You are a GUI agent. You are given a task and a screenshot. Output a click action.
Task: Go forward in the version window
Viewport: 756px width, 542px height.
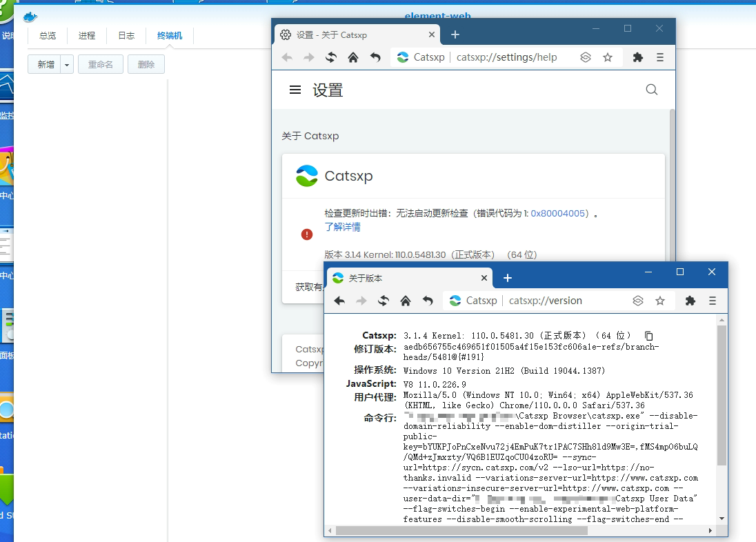[361, 301]
